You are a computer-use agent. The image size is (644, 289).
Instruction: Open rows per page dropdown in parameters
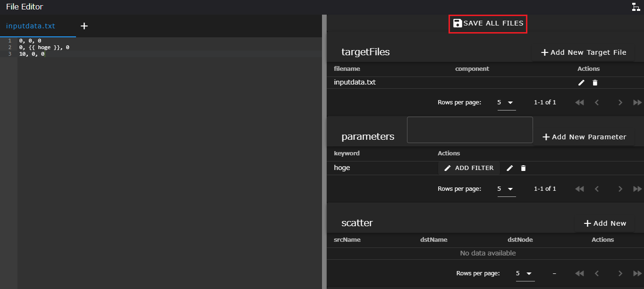pyautogui.click(x=506, y=189)
